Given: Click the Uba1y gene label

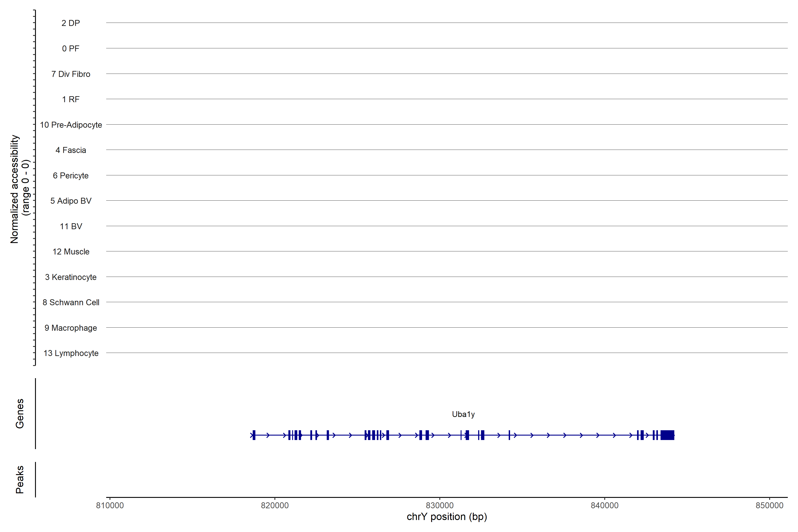Looking at the screenshot, I should 463,414.
